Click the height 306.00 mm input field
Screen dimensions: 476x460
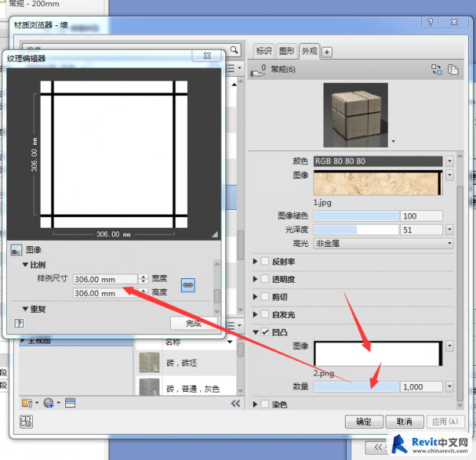click(105, 293)
